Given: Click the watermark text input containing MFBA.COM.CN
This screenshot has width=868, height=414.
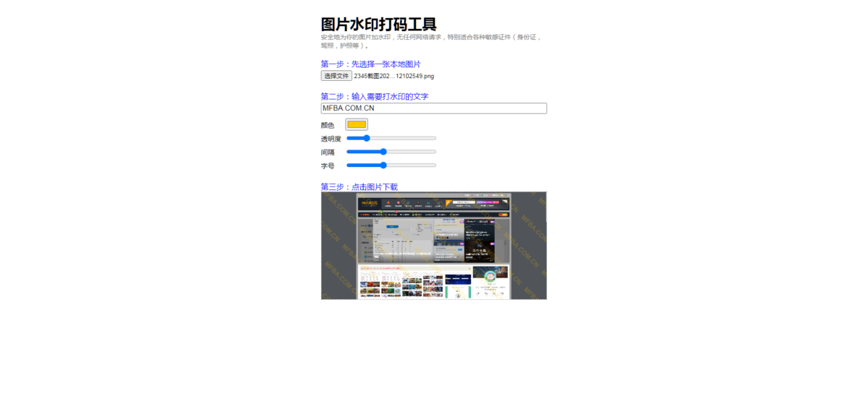Looking at the screenshot, I should 434,108.
